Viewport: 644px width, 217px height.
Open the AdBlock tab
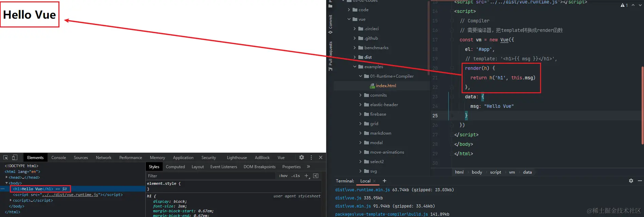(262, 158)
